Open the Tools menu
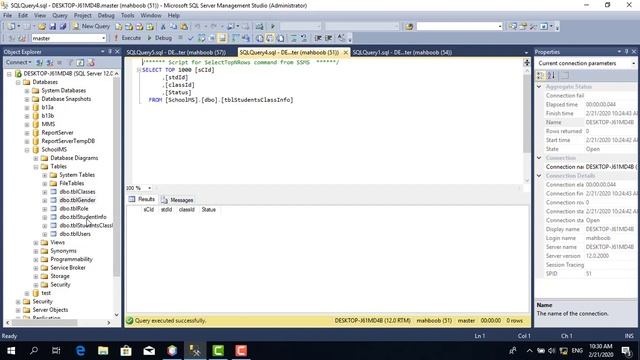Image resolution: width=640 pixels, height=360 pixels. [127, 16]
